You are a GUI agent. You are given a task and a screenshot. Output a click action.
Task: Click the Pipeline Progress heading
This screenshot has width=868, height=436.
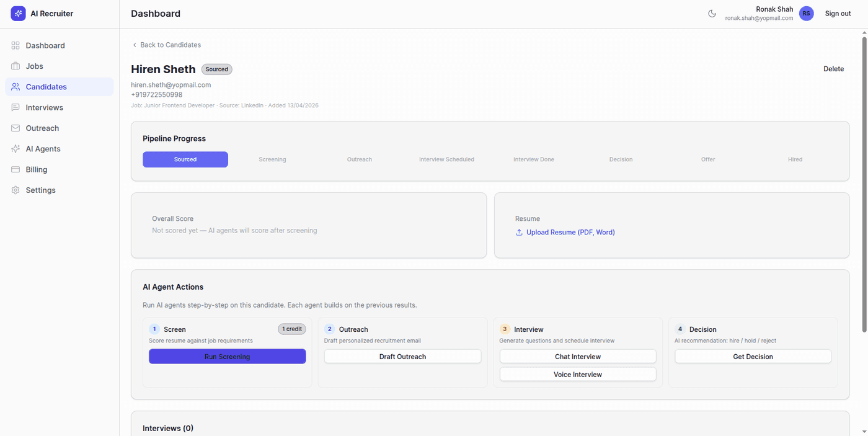[x=174, y=139]
